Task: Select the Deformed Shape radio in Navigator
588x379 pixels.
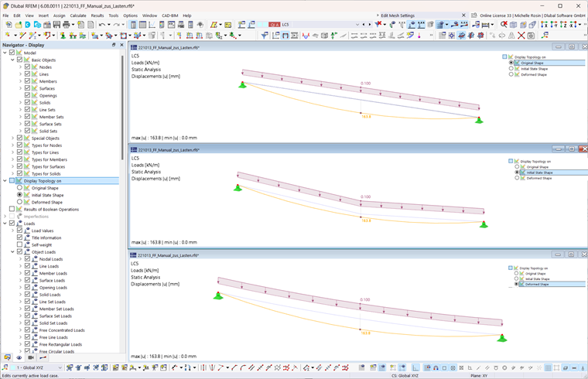Action: tap(19, 202)
